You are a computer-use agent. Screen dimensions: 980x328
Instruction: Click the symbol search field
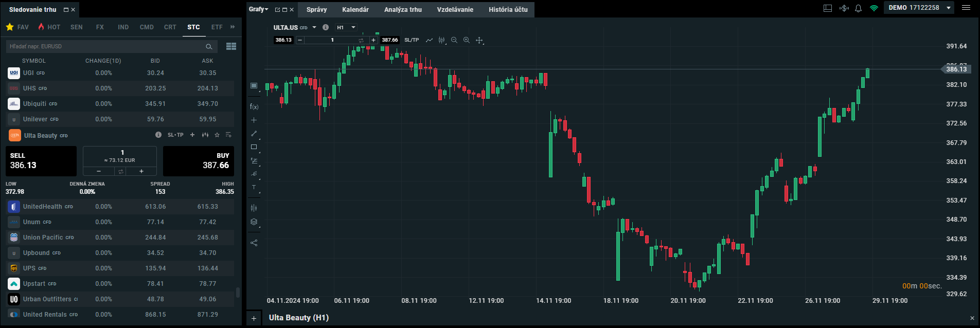[x=105, y=46]
